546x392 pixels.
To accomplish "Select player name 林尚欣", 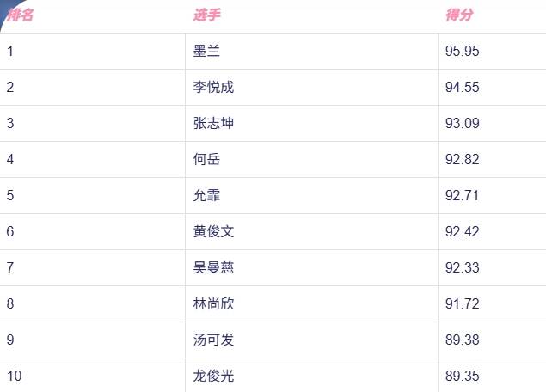I will [x=213, y=303].
